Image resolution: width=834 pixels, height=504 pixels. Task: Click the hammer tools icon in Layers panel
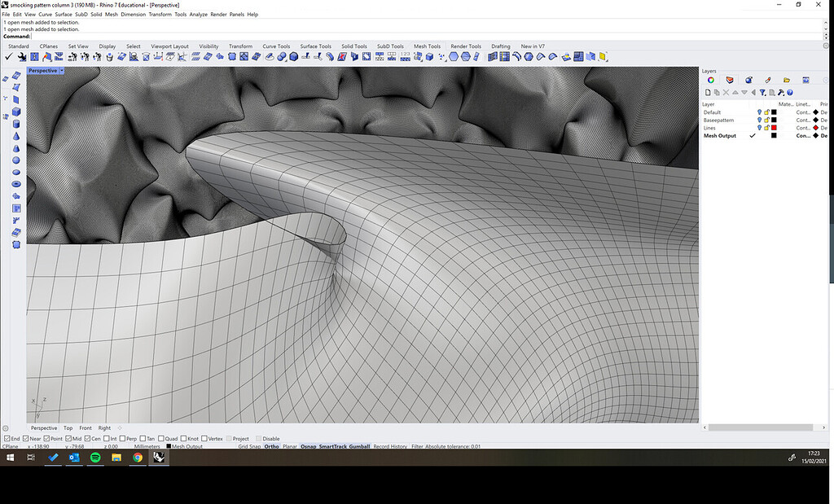(x=780, y=92)
